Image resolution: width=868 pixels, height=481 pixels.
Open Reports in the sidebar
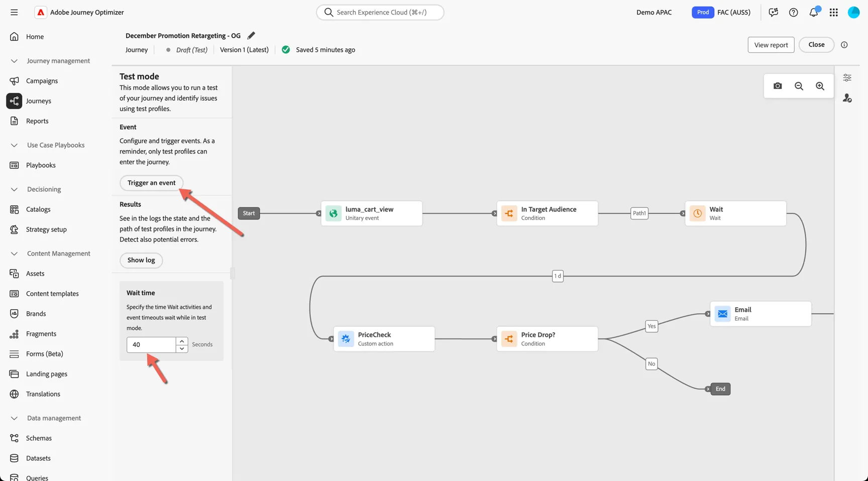(x=37, y=121)
